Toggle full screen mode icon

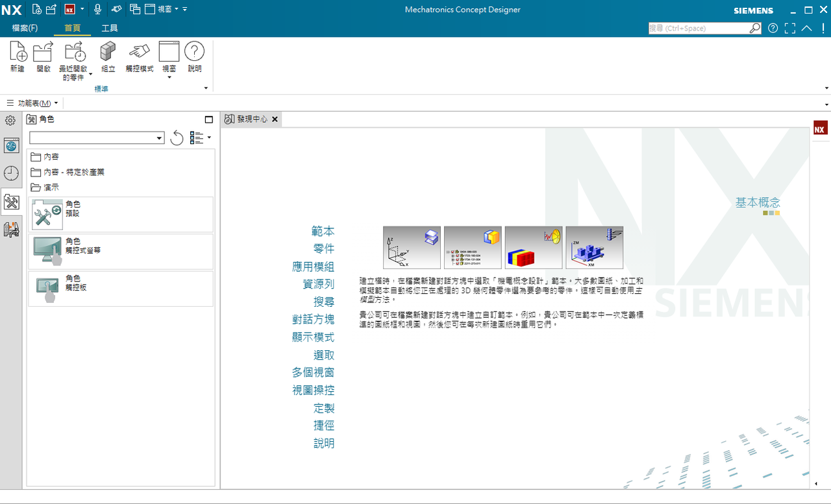pyautogui.click(x=789, y=28)
